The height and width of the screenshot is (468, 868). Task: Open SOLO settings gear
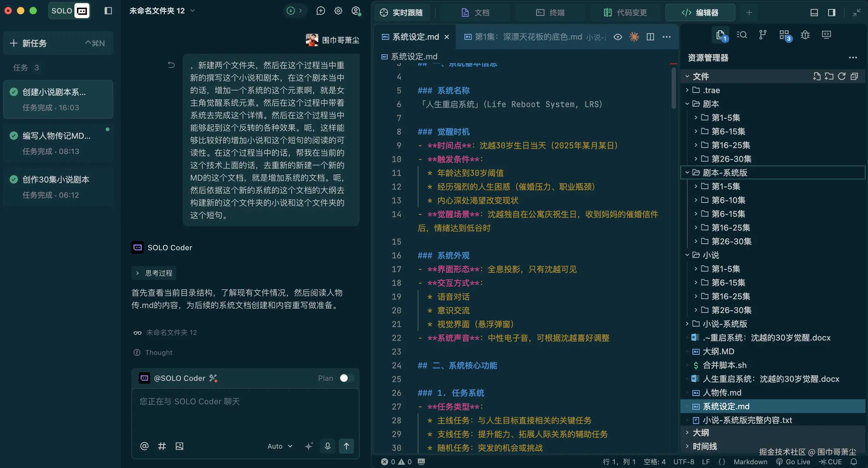coord(338,10)
